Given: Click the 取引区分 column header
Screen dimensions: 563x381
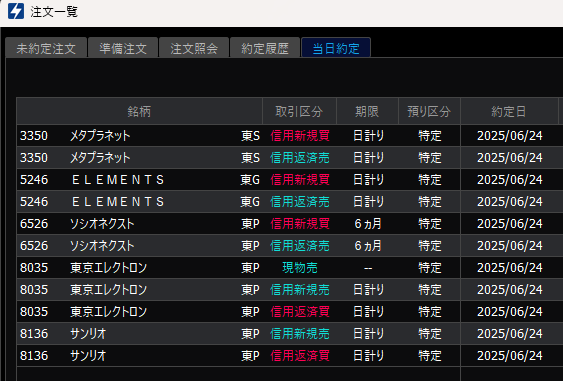Looking at the screenshot, I should [299, 111].
